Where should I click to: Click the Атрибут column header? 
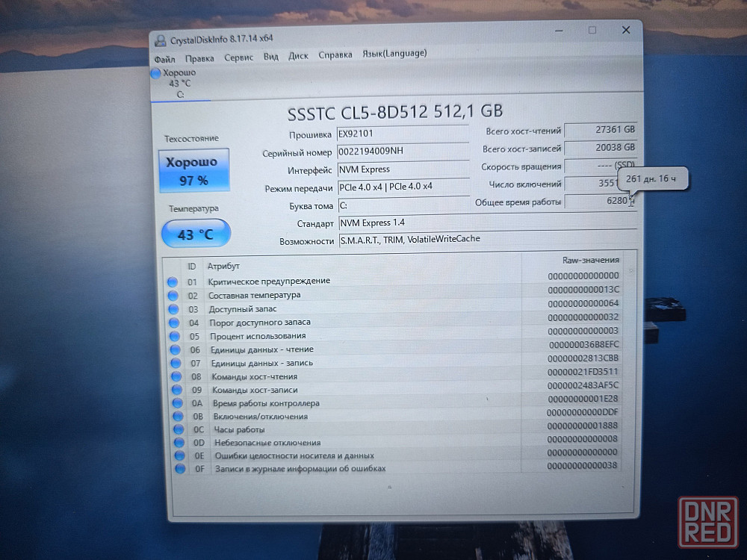[x=223, y=267]
